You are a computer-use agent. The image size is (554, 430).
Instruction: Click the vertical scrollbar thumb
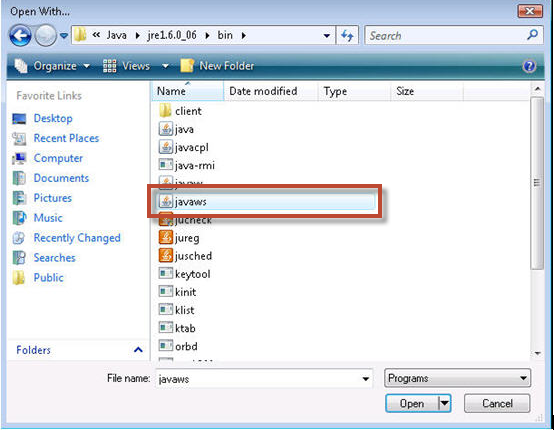(x=537, y=183)
